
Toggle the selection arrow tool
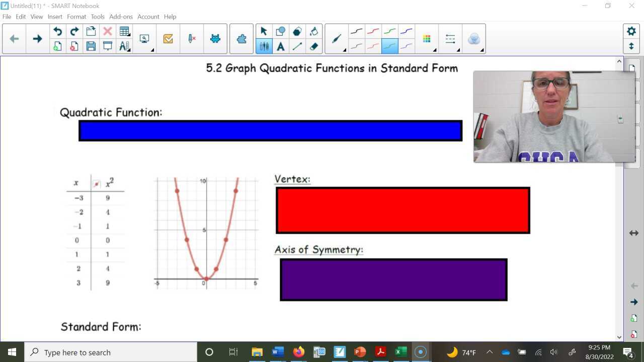click(x=264, y=31)
